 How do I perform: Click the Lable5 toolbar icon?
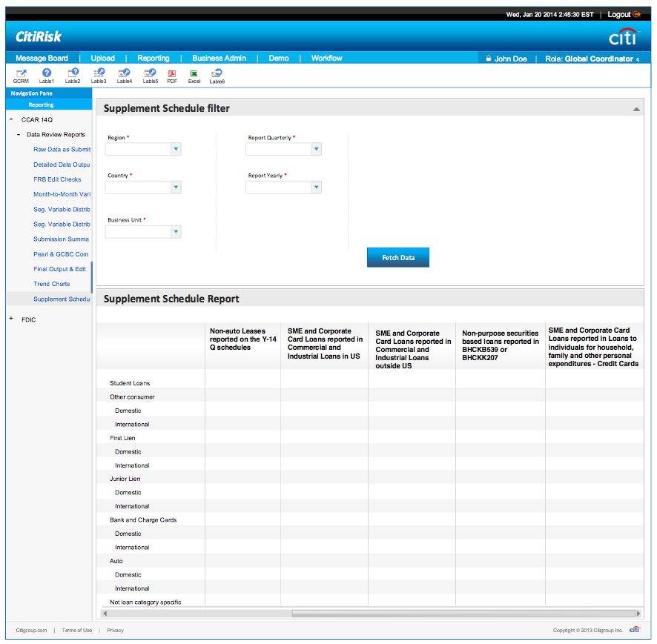(150, 73)
